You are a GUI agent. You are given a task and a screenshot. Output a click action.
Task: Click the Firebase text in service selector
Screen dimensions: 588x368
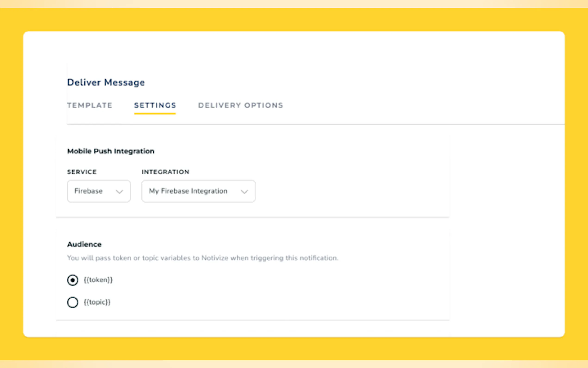[x=88, y=191]
